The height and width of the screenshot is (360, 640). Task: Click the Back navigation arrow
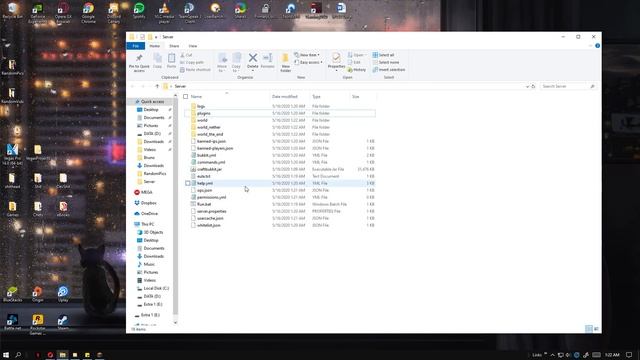[132, 87]
